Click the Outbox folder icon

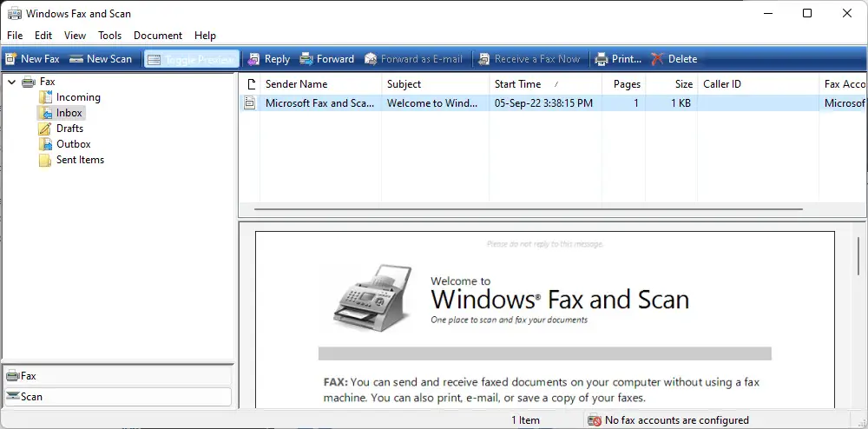45,144
